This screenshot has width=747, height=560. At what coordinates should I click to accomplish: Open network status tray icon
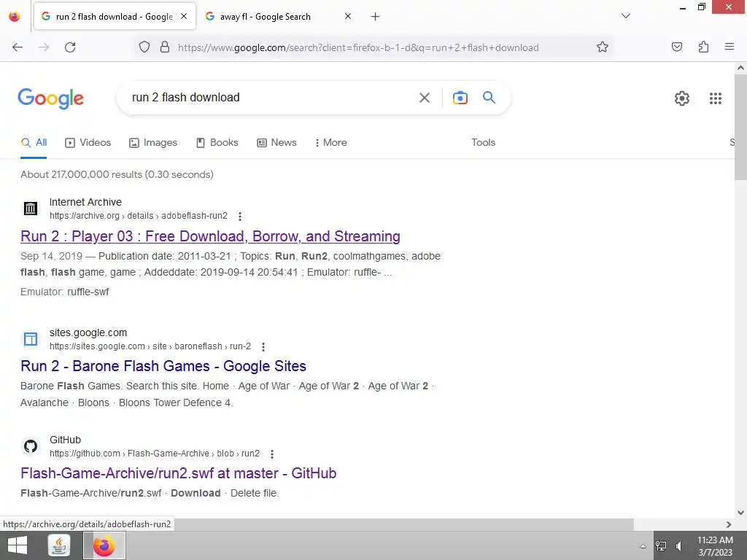[x=661, y=545]
